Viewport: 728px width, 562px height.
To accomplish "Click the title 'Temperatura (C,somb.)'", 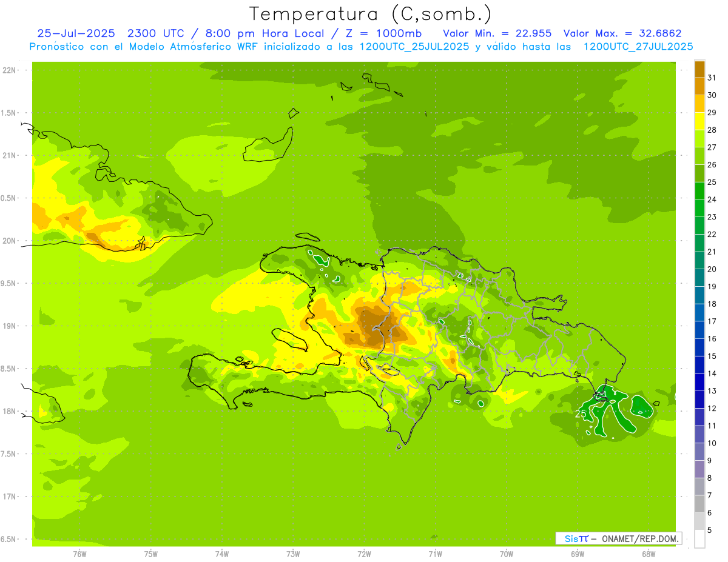I will tap(370, 14).
